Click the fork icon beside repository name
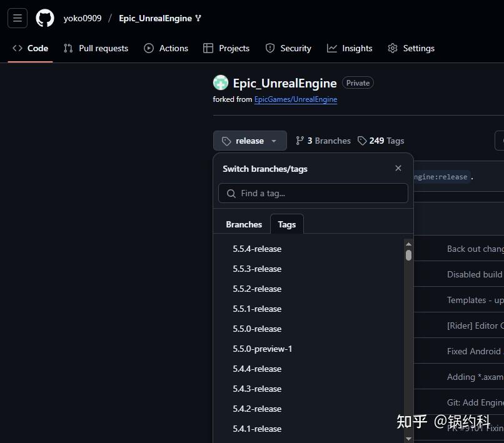Screen dimensions: 504x443 pyautogui.click(x=198, y=18)
